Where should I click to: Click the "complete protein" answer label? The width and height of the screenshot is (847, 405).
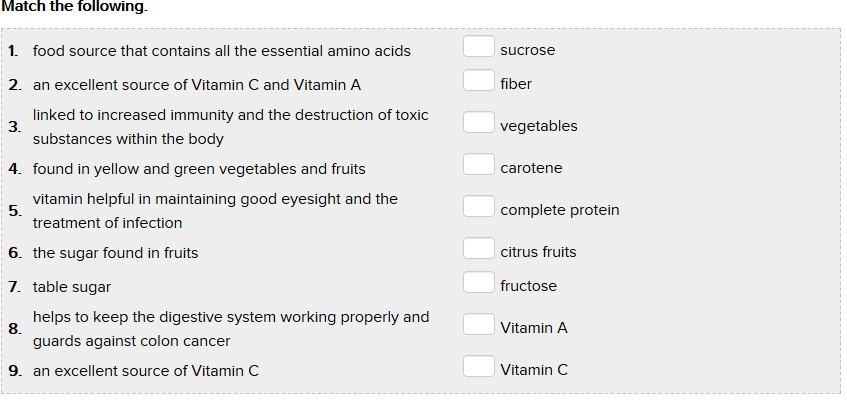click(559, 210)
